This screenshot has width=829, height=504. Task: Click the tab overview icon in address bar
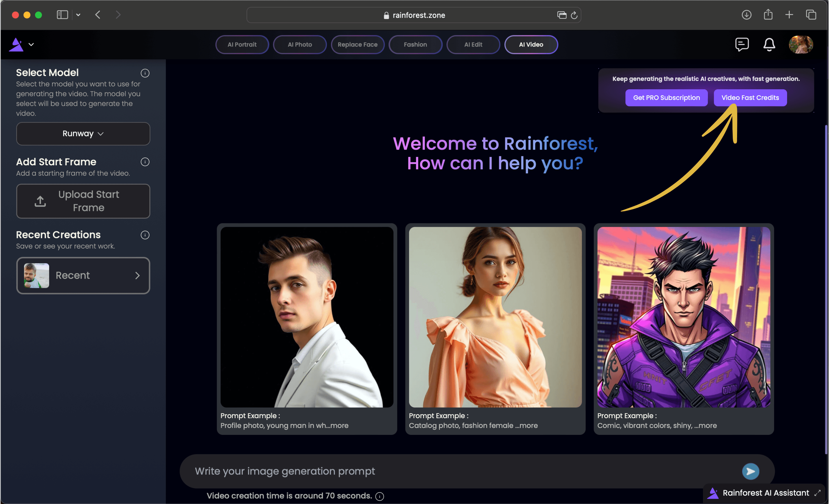[x=562, y=15]
